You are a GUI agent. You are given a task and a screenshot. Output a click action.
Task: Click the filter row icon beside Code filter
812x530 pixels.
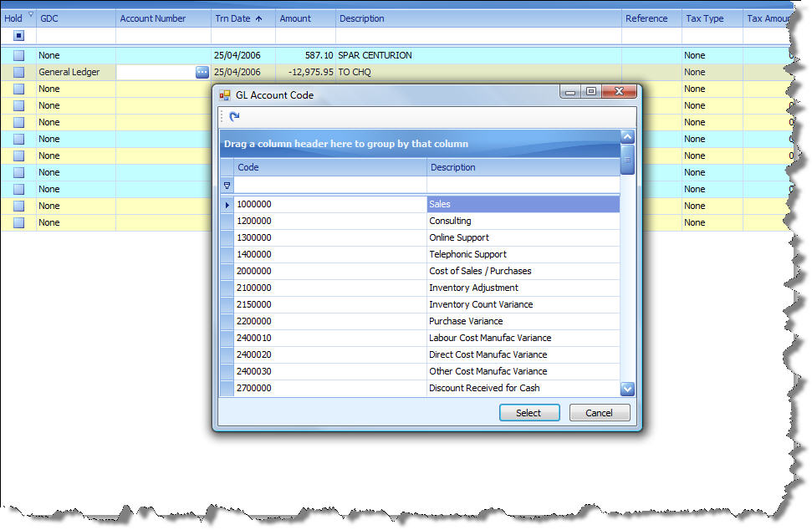[227, 186]
